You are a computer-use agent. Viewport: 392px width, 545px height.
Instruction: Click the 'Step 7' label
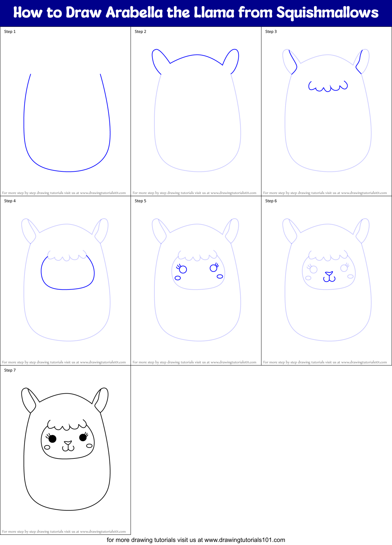point(10,370)
